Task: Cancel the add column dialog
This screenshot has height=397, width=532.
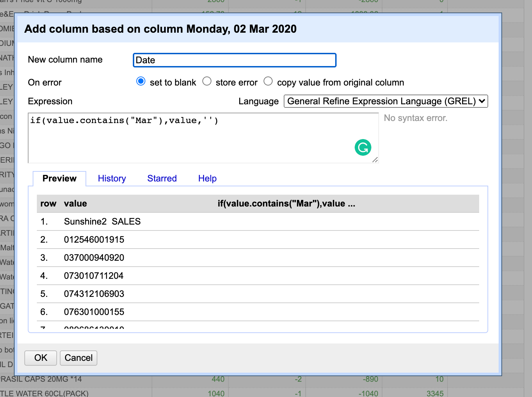Action: coord(78,358)
